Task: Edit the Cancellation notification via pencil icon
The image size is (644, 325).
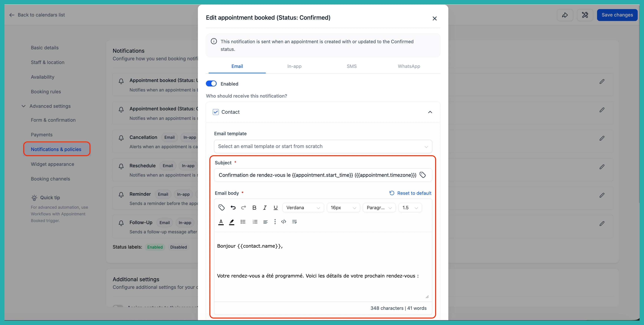Action: click(602, 138)
